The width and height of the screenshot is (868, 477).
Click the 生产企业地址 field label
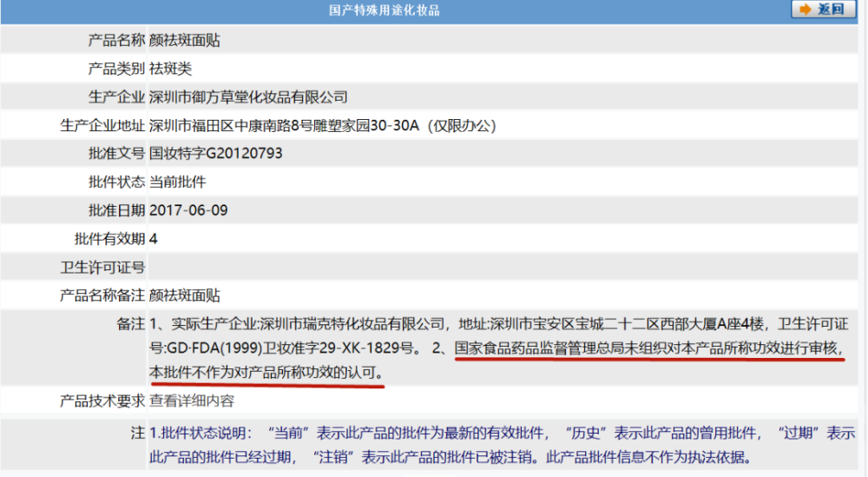102,126
